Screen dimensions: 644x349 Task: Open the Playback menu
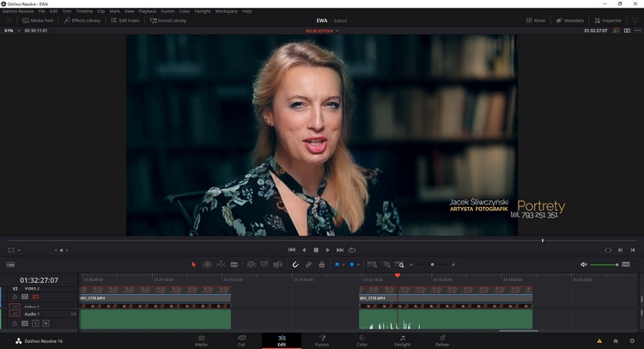point(148,11)
